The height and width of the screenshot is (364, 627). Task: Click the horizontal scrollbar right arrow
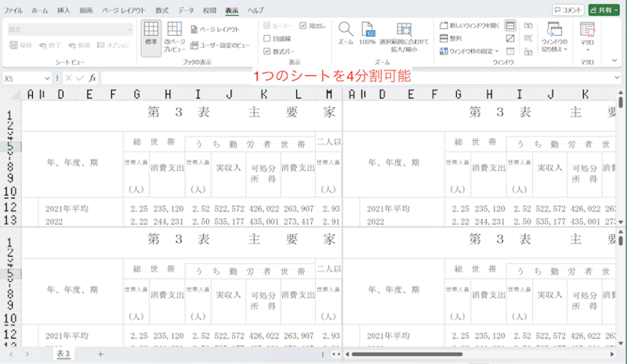(x=612, y=354)
